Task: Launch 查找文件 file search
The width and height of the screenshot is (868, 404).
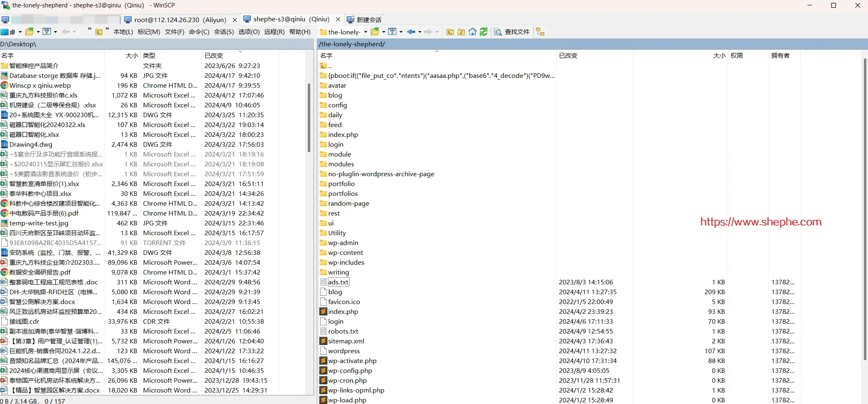Action: click(x=511, y=32)
